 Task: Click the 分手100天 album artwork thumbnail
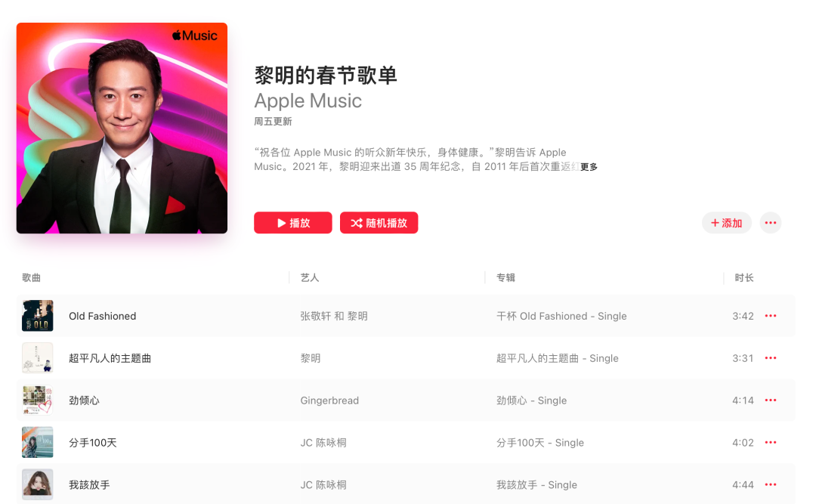click(x=38, y=443)
